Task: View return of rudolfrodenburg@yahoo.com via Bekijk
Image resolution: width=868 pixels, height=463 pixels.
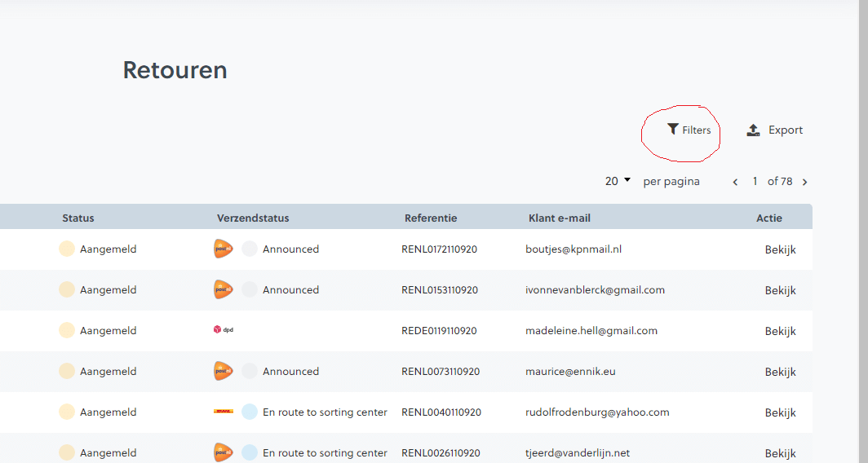Action: [x=780, y=412]
